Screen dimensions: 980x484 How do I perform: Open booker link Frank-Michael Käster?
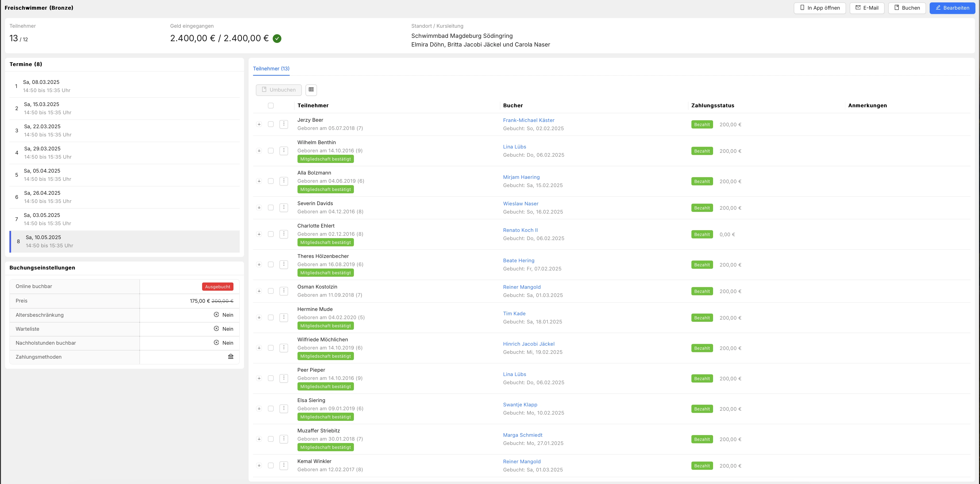tap(528, 120)
